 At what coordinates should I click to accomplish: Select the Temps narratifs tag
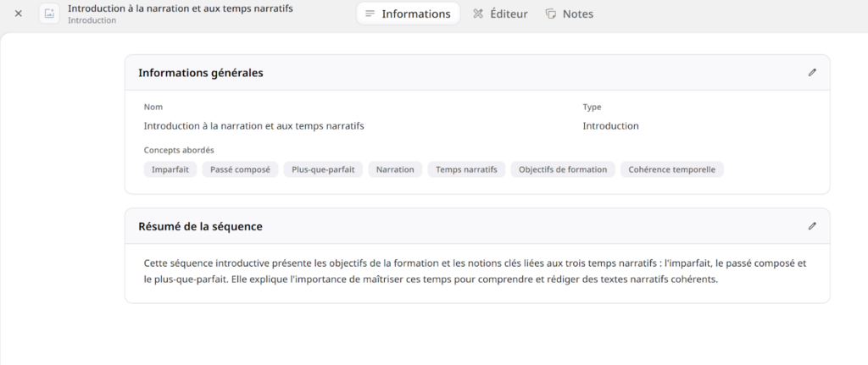(x=466, y=169)
